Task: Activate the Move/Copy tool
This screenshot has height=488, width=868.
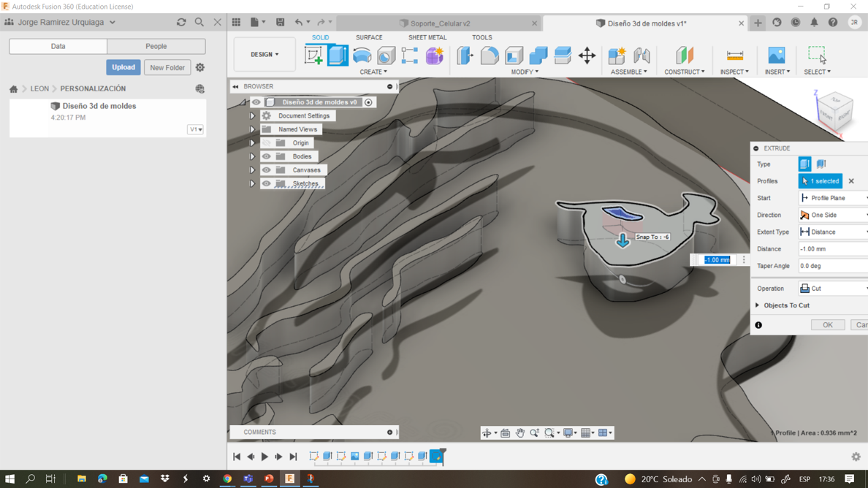Action: (x=587, y=56)
